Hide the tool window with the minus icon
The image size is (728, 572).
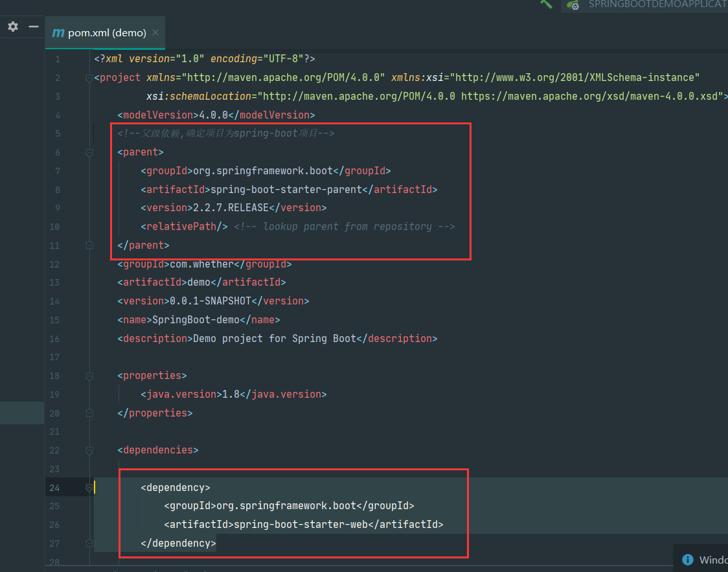tap(34, 27)
